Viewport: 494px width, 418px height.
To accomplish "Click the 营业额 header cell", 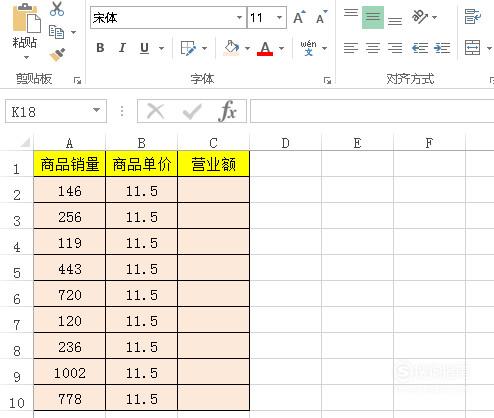I will click(214, 164).
